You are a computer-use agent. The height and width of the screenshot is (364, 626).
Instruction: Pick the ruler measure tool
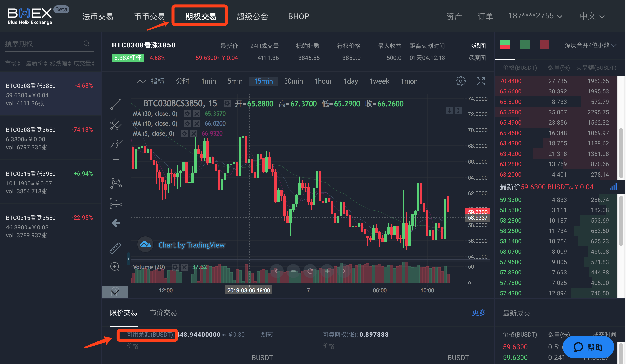115,248
